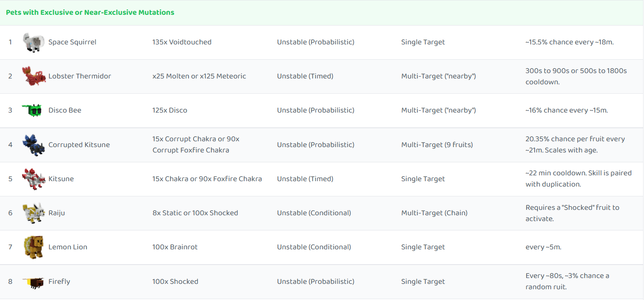644x300 pixels.
Task: Click the Space Squirrel pet icon
Action: [x=34, y=42]
